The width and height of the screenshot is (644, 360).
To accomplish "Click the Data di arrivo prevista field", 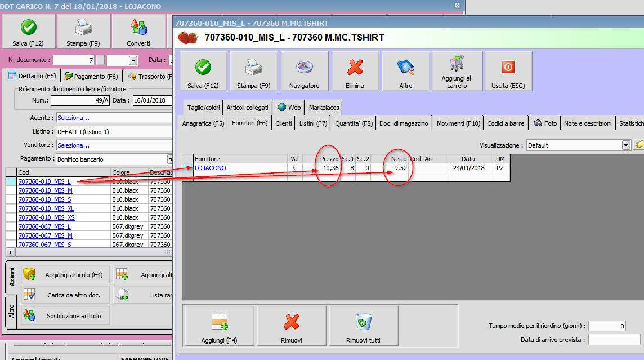I will [614, 340].
